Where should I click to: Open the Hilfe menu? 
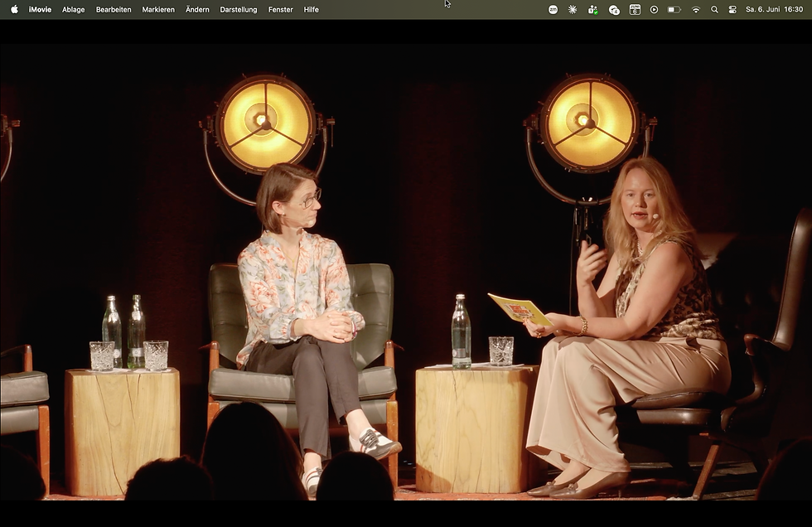[x=312, y=9]
